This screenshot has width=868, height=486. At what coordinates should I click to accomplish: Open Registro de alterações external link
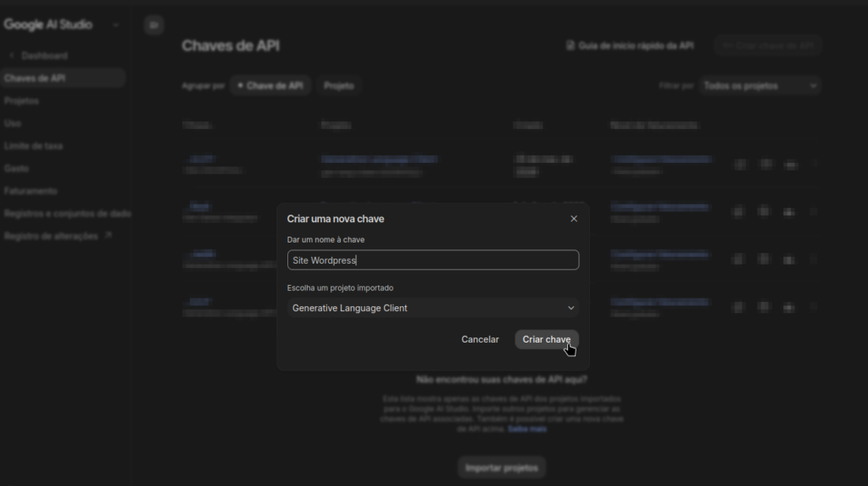58,236
